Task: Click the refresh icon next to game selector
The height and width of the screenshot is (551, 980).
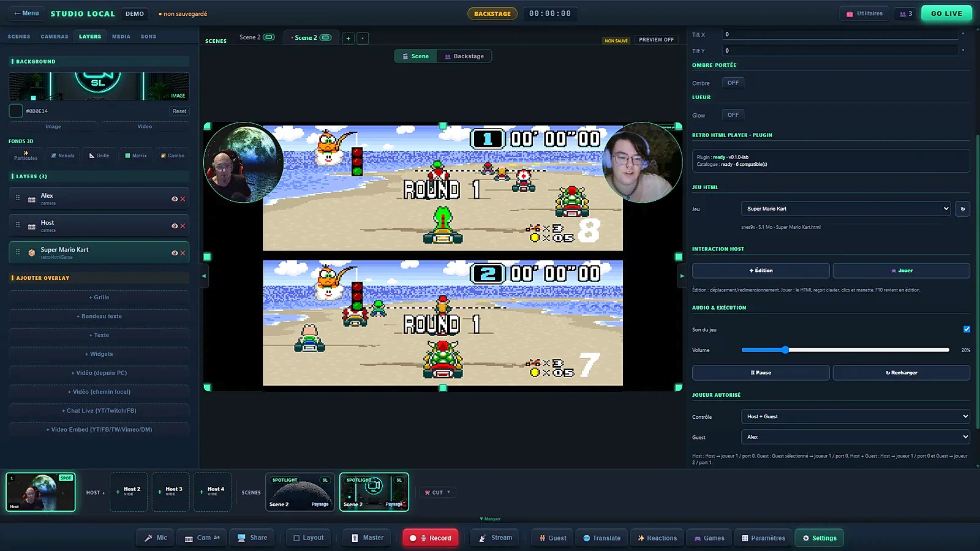Action: click(962, 209)
